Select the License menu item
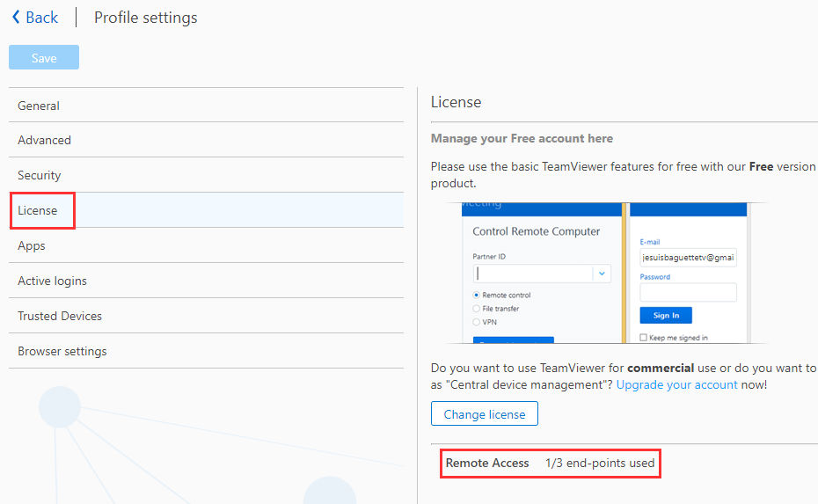818x504 pixels. 206,210
